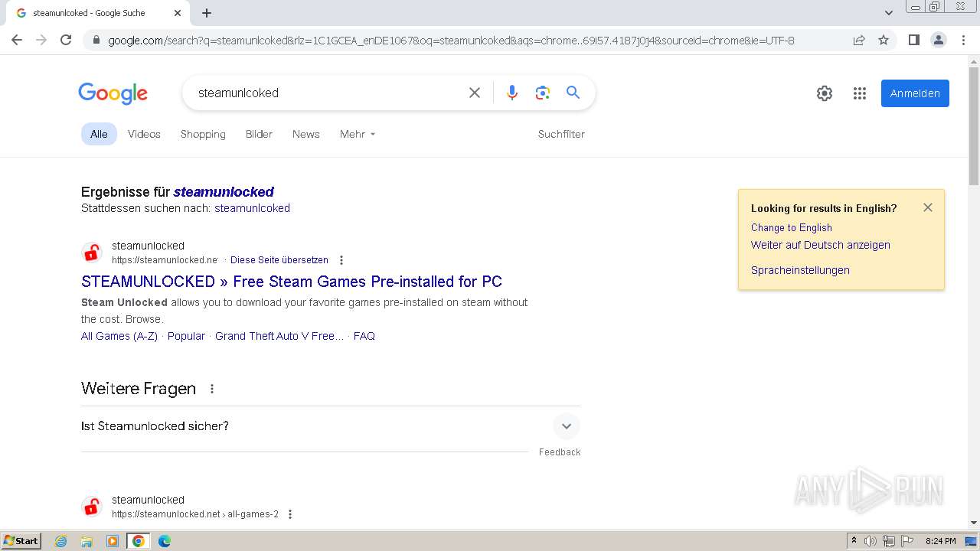Open Google apps grid icon

click(x=860, y=93)
